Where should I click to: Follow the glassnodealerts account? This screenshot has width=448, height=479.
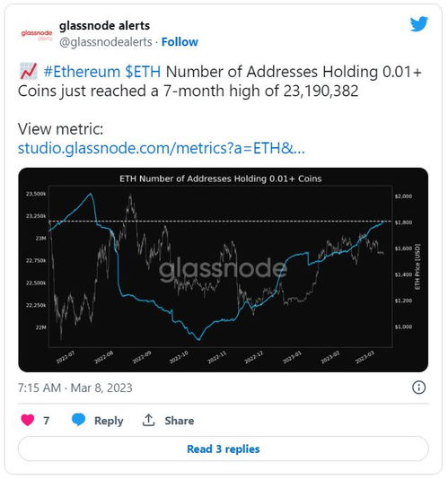[x=180, y=42]
